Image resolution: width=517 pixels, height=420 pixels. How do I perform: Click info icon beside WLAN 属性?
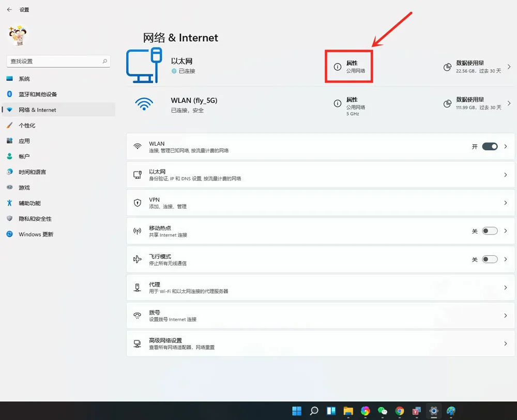[x=337, y=103]
